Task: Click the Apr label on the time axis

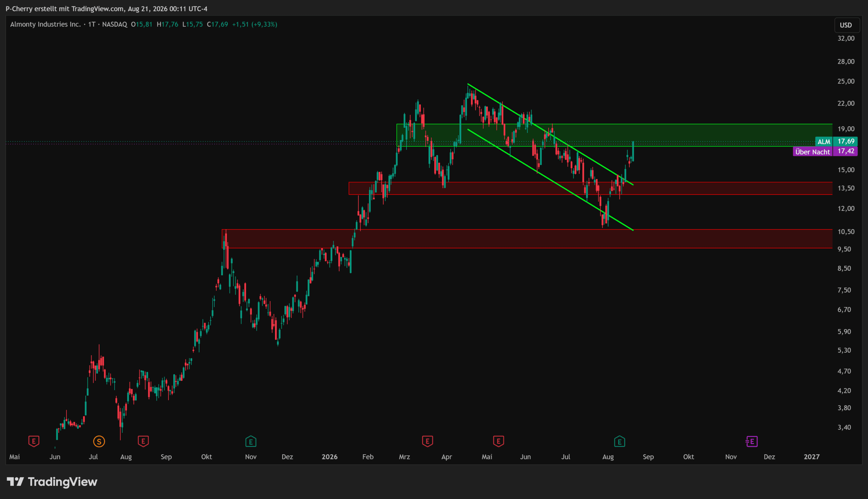Action: pyautogui.click(x=447, y=457)
